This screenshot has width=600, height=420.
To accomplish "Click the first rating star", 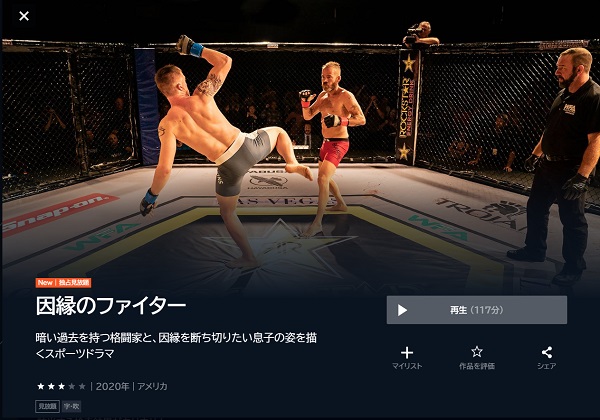I will coord(41,386).
